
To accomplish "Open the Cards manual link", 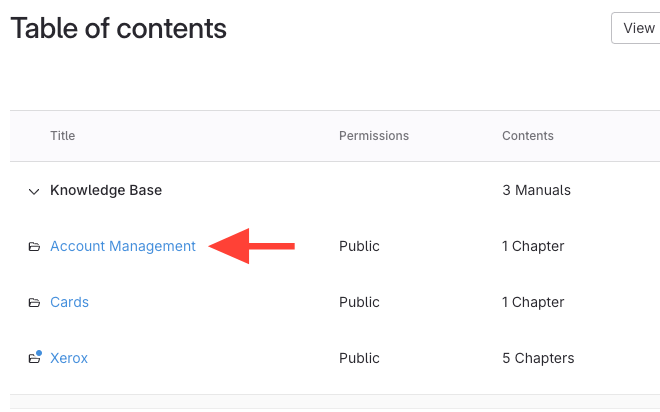I will pyautogui.click(x=69, y=302).
